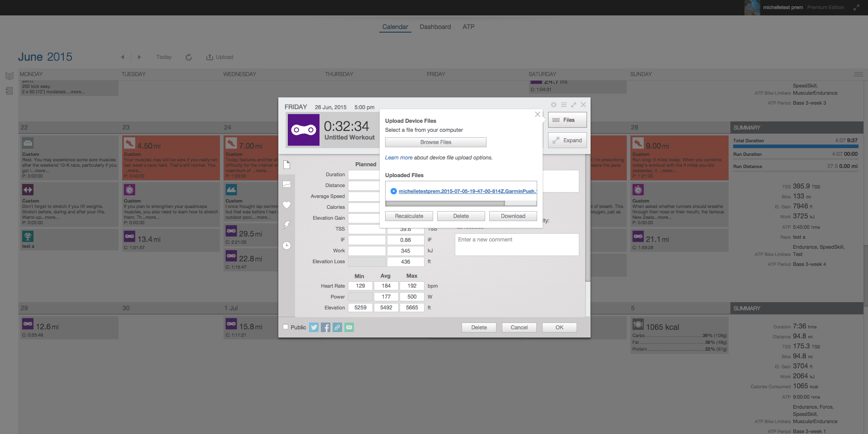Open the 12.6 mi bike workout
This screenshot has width=868, height=434.
pos(69,328)
